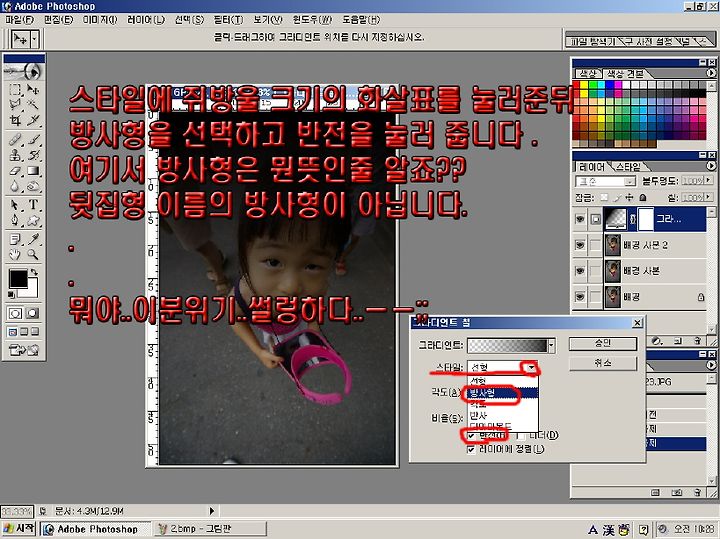Open the status bar info arrow
This screenshot has height=539, width=720.
(212, 511)
